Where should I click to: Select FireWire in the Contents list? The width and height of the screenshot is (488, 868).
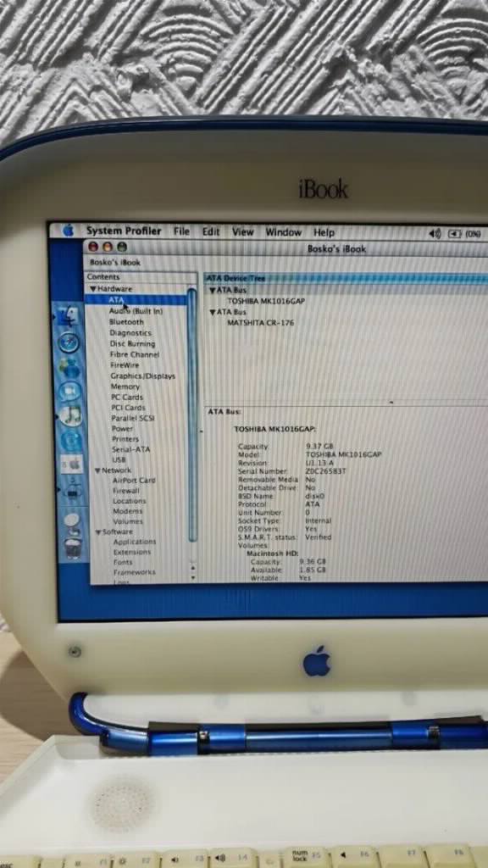pyautogui.click(x=125, y=364)
